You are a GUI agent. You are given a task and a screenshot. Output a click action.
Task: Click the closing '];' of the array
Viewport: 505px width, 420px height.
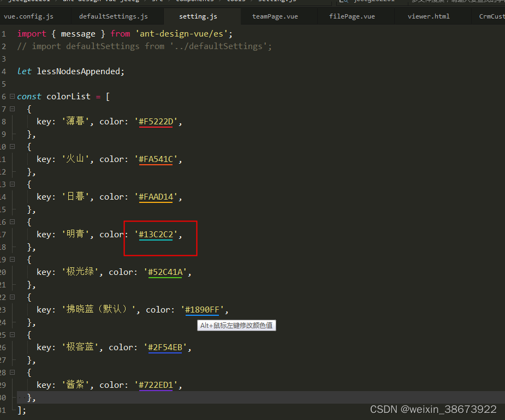coord(22,410)
